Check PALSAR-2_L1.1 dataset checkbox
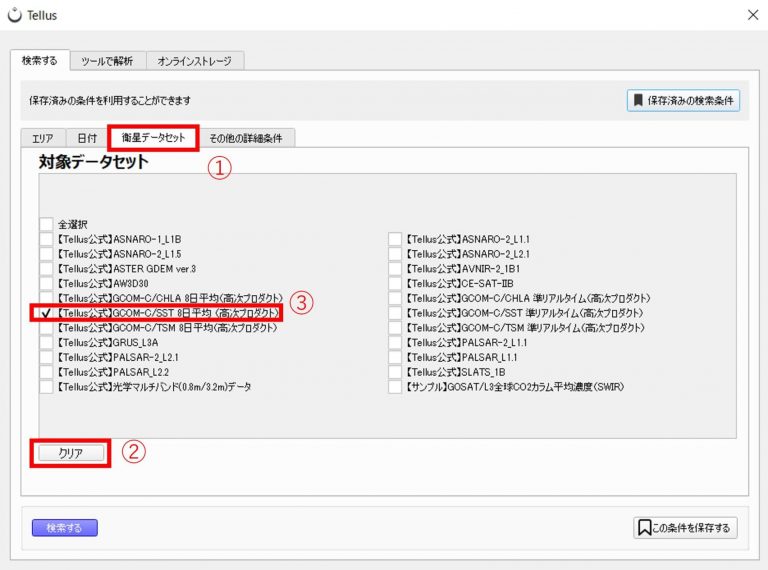The width and height of the screenshot is (768, 570). pyautogui.click(x=395, y=342)
